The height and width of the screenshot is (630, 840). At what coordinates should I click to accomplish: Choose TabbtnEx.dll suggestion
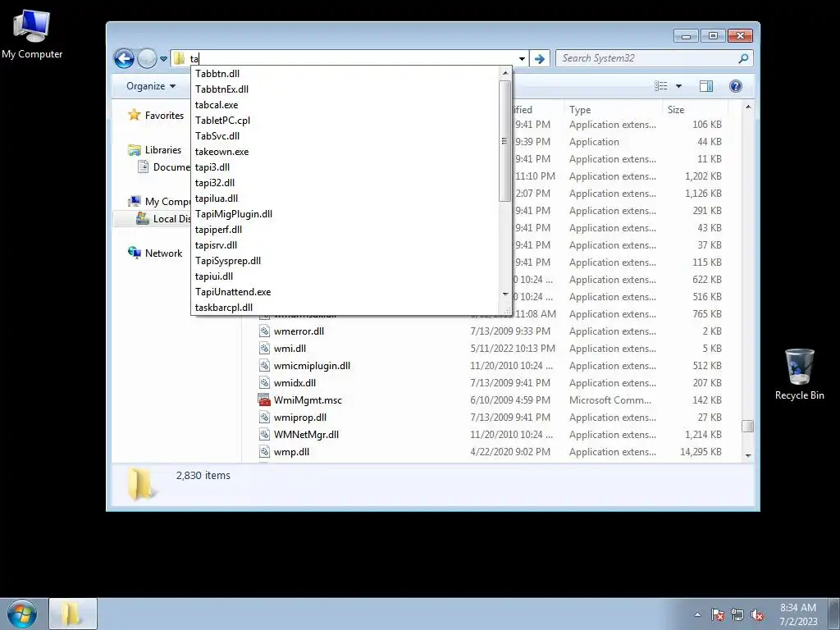click(x=345, y=89)
